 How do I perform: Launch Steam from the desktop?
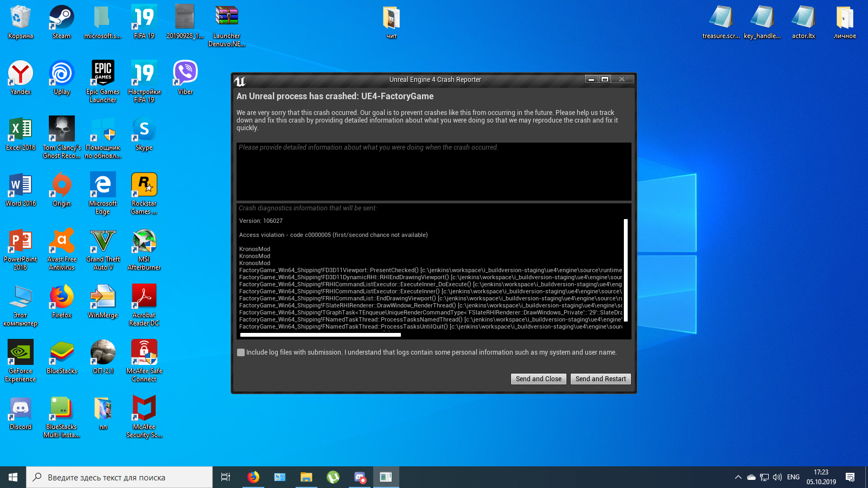click(61, 22)
